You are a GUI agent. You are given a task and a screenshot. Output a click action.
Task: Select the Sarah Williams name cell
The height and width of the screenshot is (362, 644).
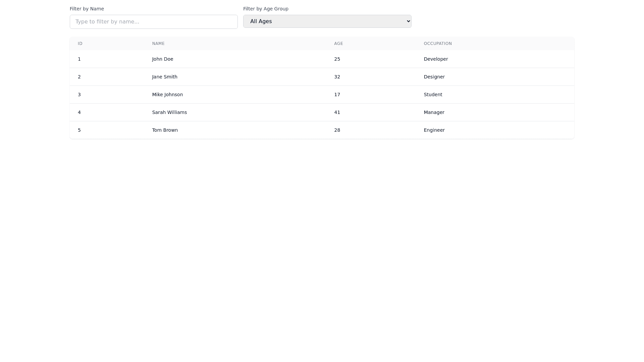(169, 112)
